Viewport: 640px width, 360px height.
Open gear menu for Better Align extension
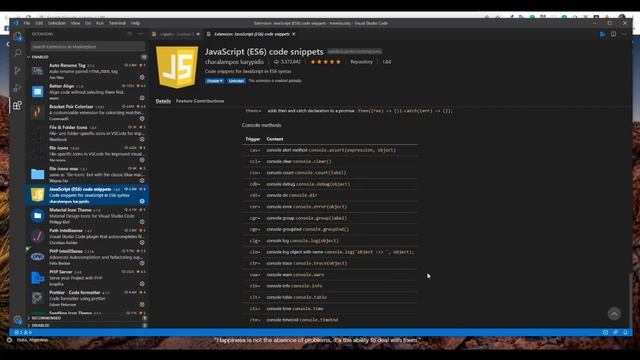pyautogui.click(x=142, y=98)
